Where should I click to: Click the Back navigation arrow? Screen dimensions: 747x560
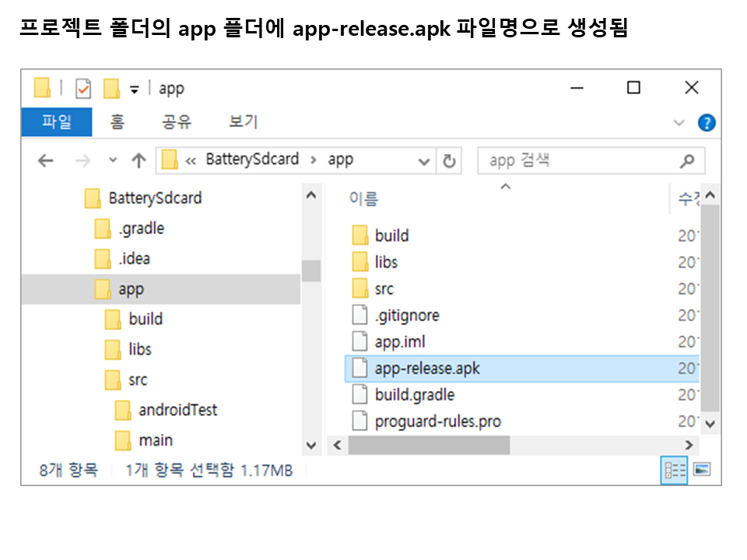pyautogui.click(x=46, y=161)
